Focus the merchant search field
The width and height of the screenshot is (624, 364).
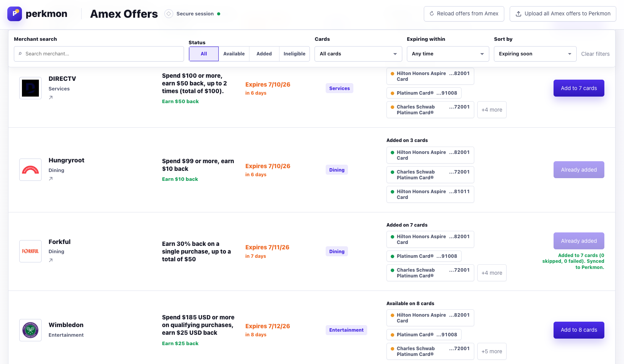click(x=99, y=54)
